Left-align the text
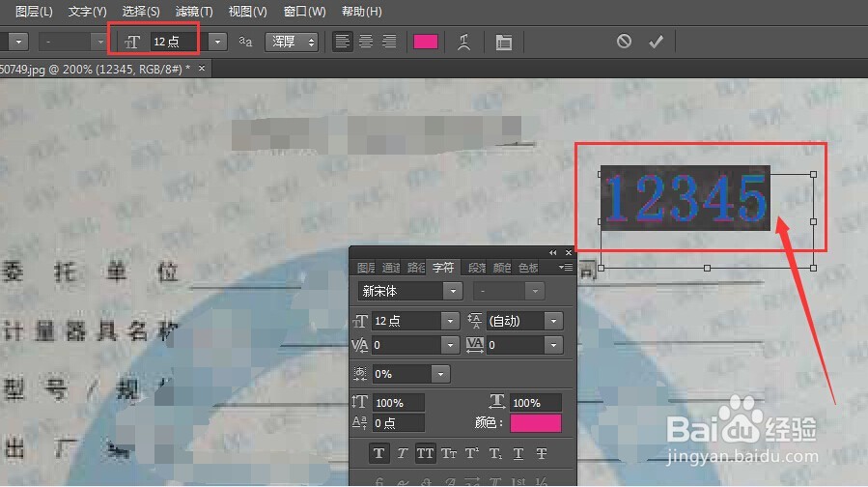This screenshot has width=868, height=487. coord(342,41)
